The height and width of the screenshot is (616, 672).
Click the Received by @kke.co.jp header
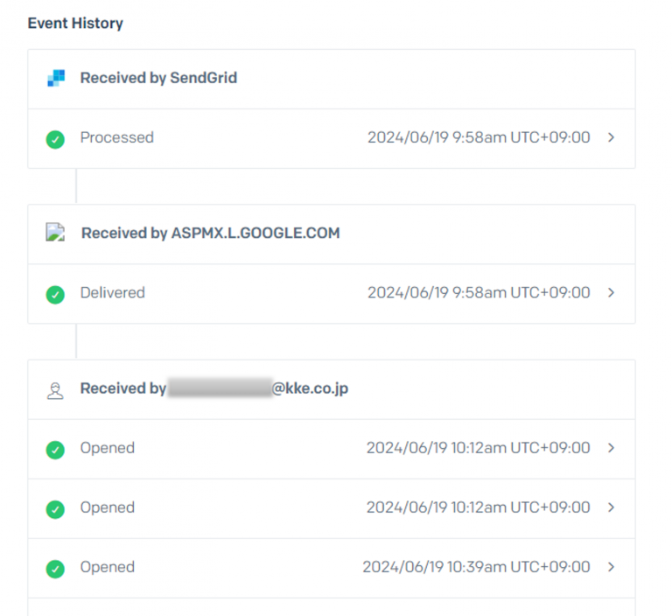tap(214, 388)
